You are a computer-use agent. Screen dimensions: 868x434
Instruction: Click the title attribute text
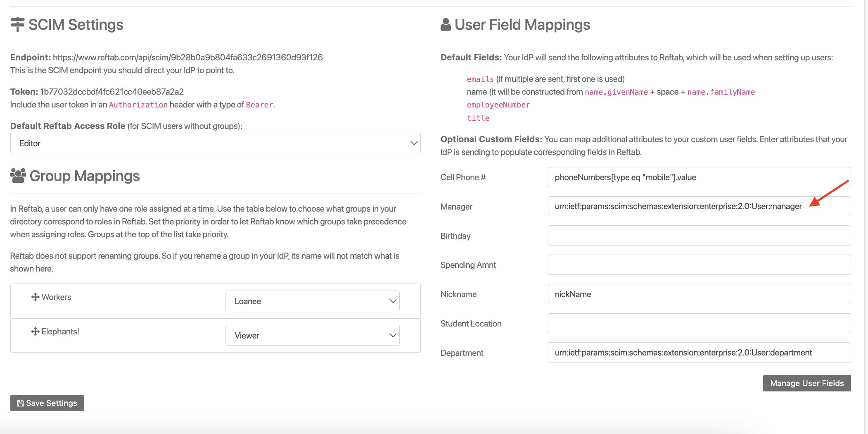(478, 118)
